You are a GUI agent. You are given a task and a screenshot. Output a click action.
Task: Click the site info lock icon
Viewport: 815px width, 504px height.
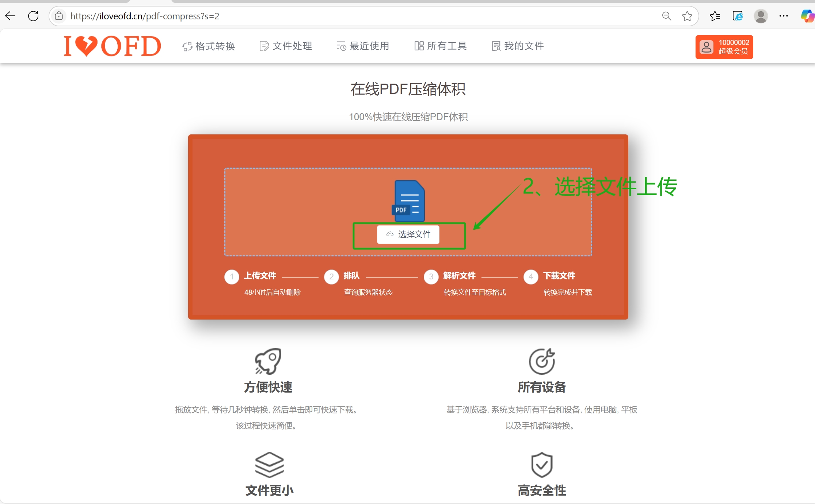[x=59, y=16]
